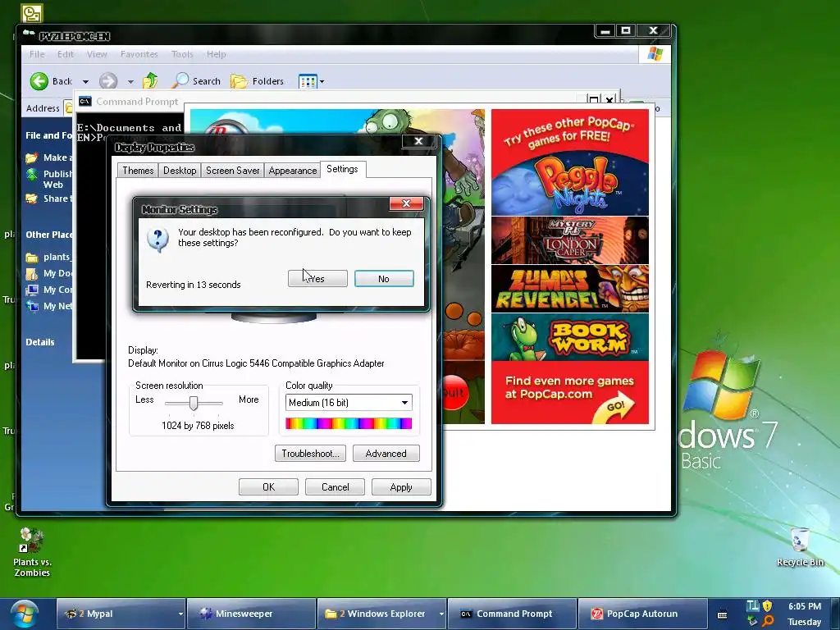Click the My Network Places icon
Screen dimensions: 840x630
click(x=32, y=307)
